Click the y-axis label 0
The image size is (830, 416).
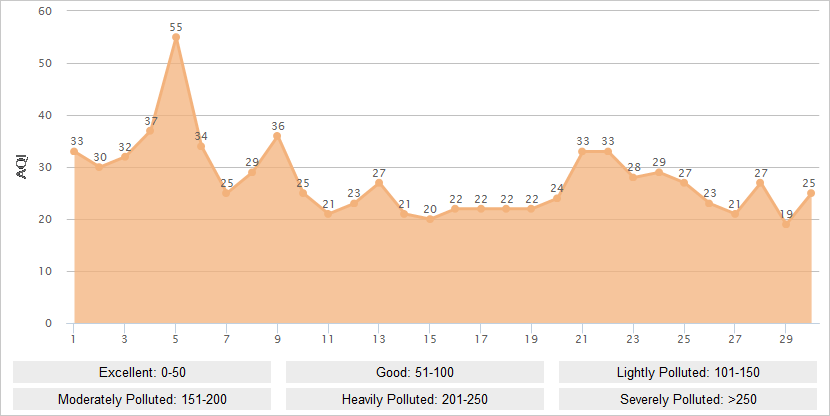(49, 323)
